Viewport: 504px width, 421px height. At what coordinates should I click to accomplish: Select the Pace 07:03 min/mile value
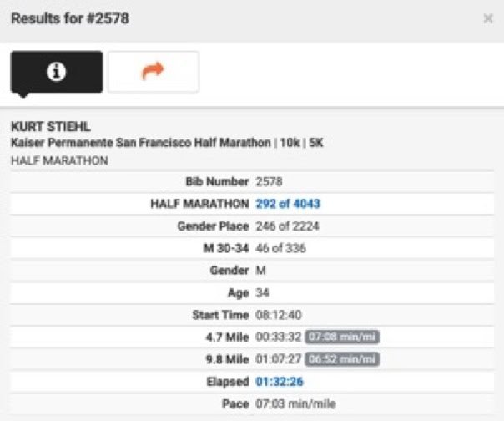point(295,404)
